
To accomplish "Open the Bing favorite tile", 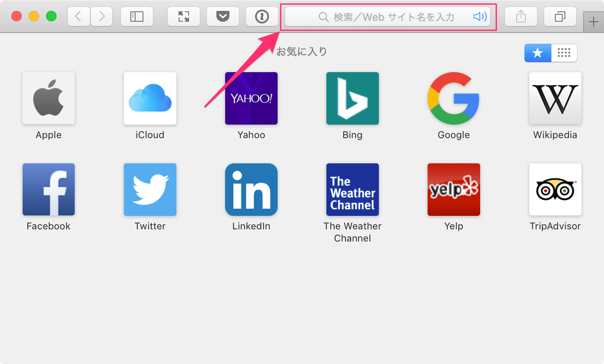I will coord(352,98).
